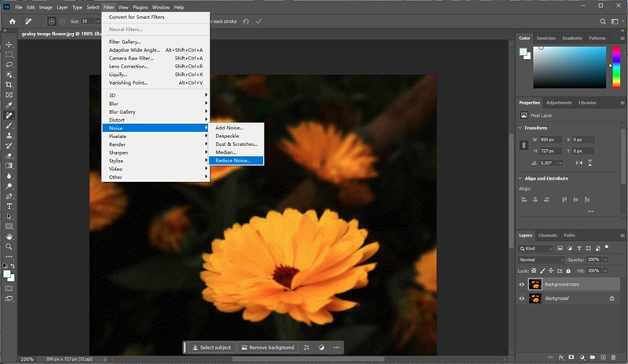Select the Crop tool
This screenshot has height=364, width=628.
(x=9, y=85)
